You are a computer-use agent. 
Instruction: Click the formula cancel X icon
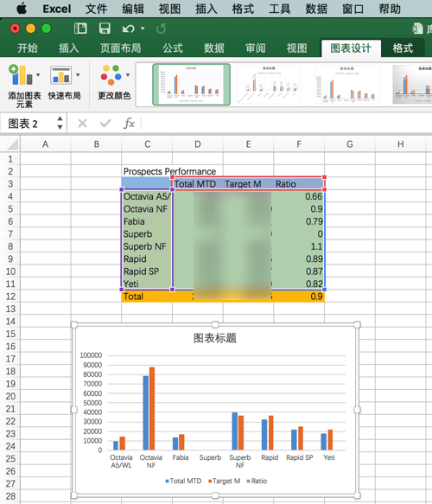pos(83,123)
